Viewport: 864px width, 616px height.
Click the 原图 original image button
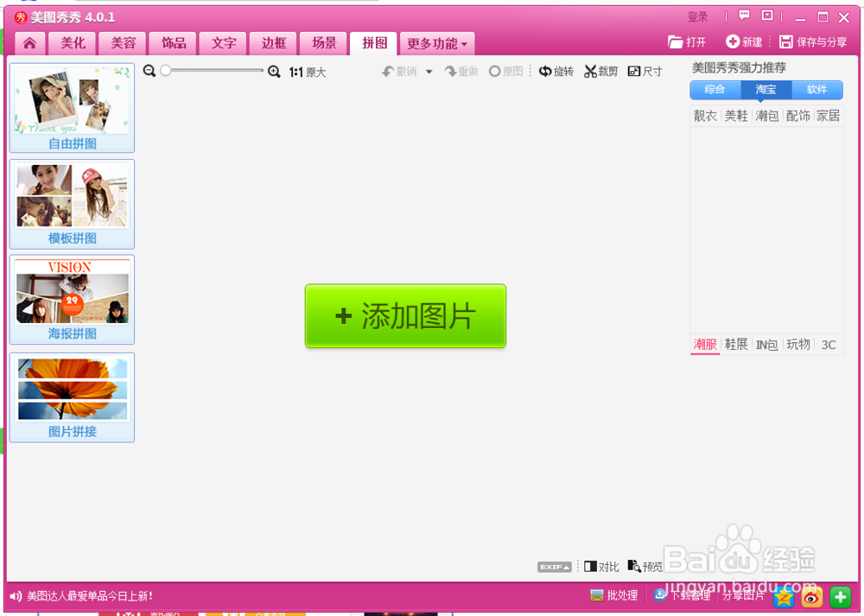(x=505, y=71)
